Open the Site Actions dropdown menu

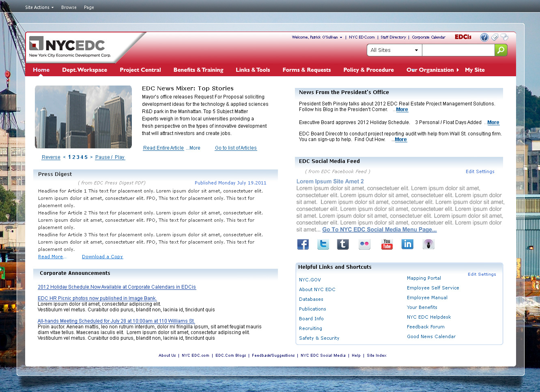39,7
